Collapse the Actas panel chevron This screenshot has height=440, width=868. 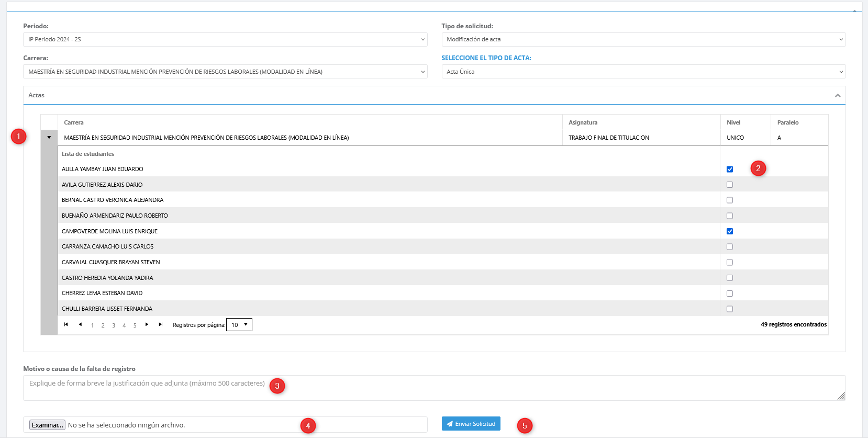[x=837, y=95]
